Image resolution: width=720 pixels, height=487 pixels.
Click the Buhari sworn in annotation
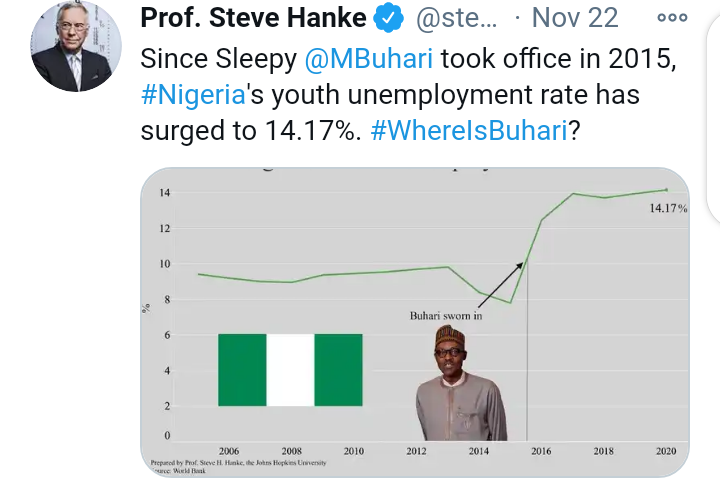point(446,316)
